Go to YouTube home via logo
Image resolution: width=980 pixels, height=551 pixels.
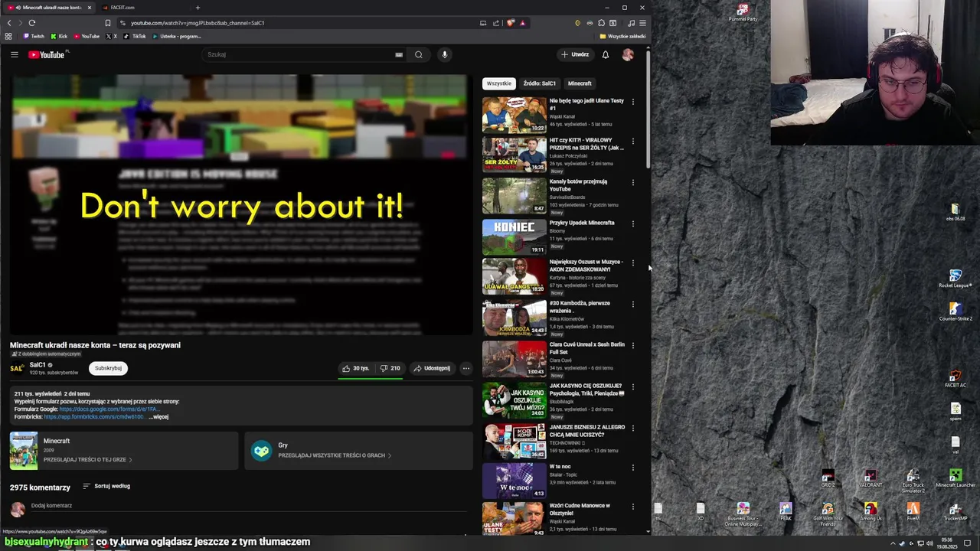[47, 54]
